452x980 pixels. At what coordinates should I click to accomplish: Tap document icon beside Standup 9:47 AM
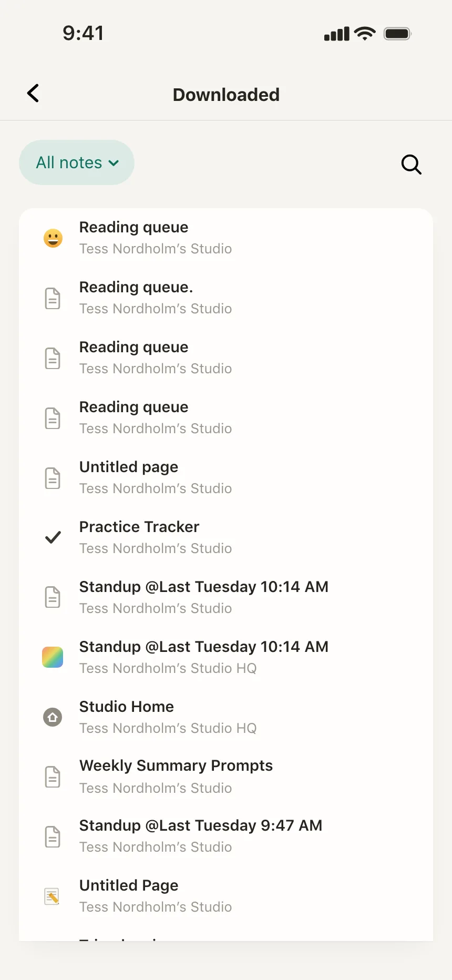[53, 837]
